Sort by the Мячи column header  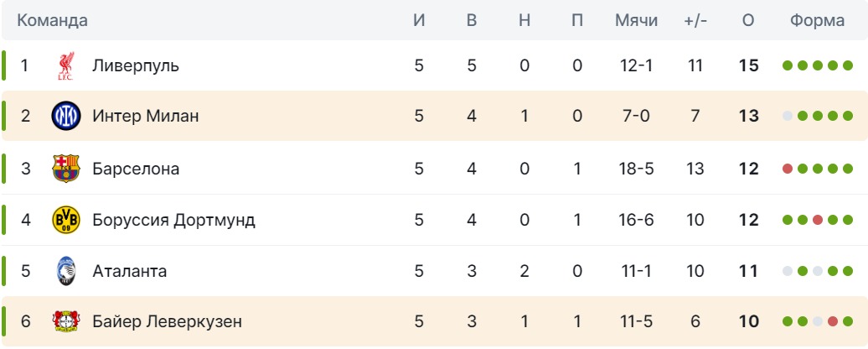pyautogui.click(x=636, y=21)
